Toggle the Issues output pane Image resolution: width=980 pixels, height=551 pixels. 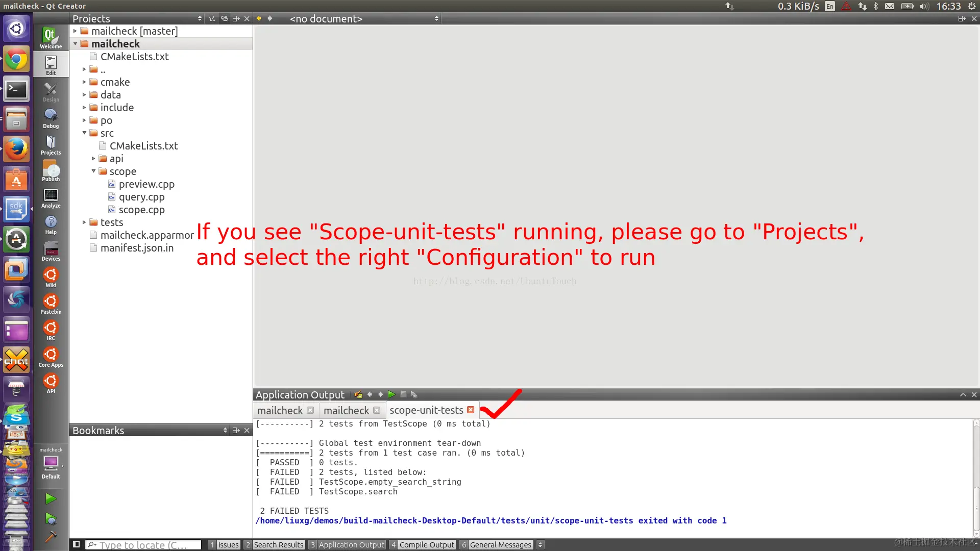click(x=224, y=544)
